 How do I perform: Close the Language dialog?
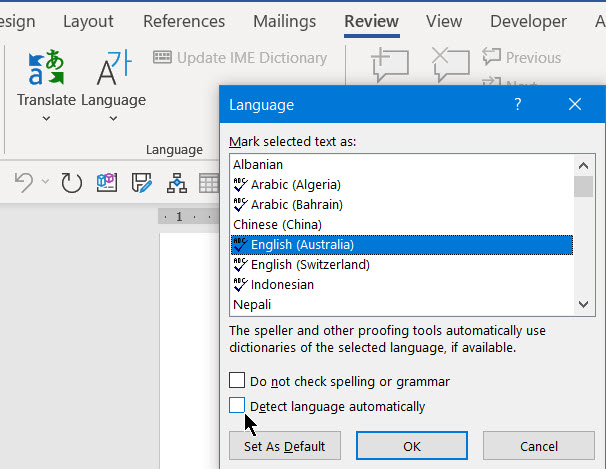point(575,104)
